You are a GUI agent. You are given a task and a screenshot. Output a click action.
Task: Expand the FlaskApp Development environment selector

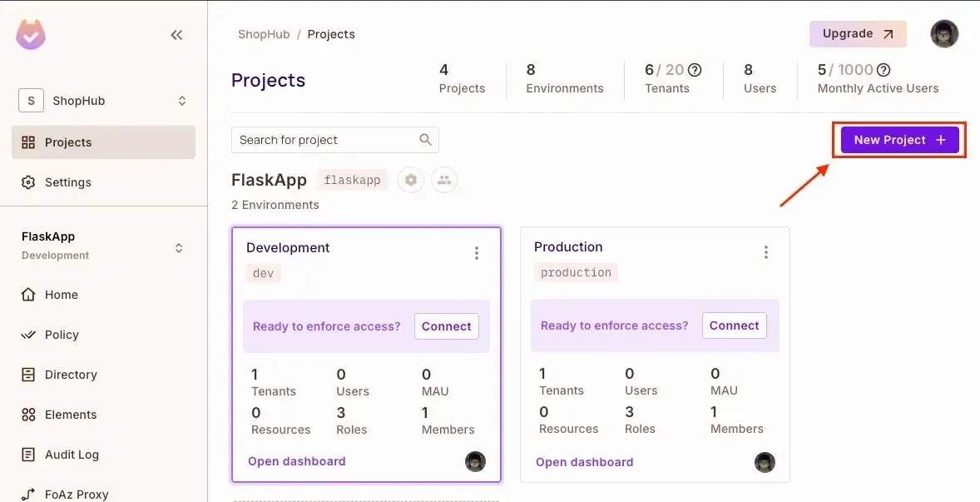[178, 248]
